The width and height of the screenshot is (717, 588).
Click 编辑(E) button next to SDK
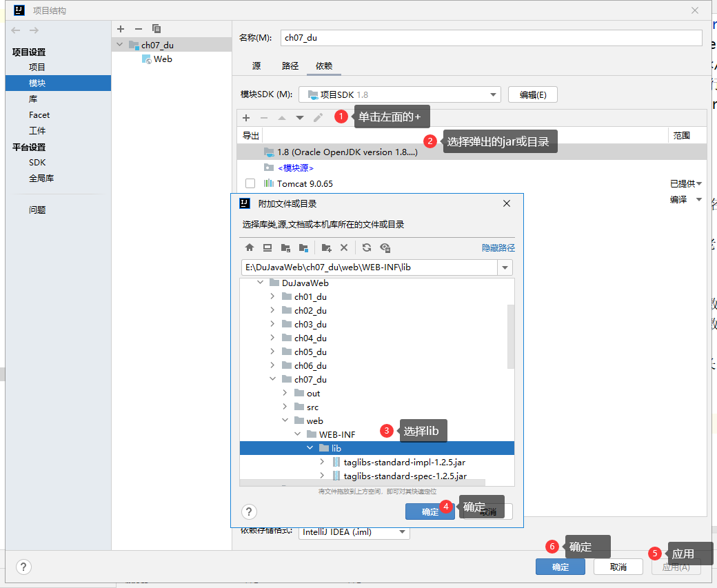pyautogui.click(x=532, y=94)
